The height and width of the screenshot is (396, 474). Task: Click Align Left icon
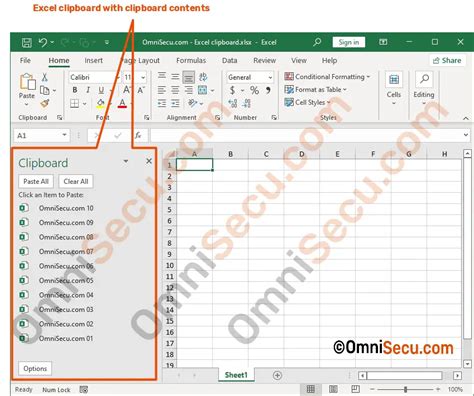[x=162, y=90]
